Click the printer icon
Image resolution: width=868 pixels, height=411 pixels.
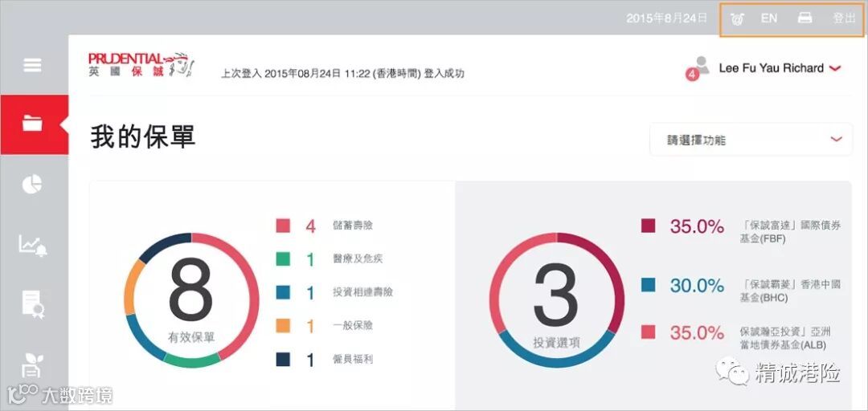click(805, 18)
